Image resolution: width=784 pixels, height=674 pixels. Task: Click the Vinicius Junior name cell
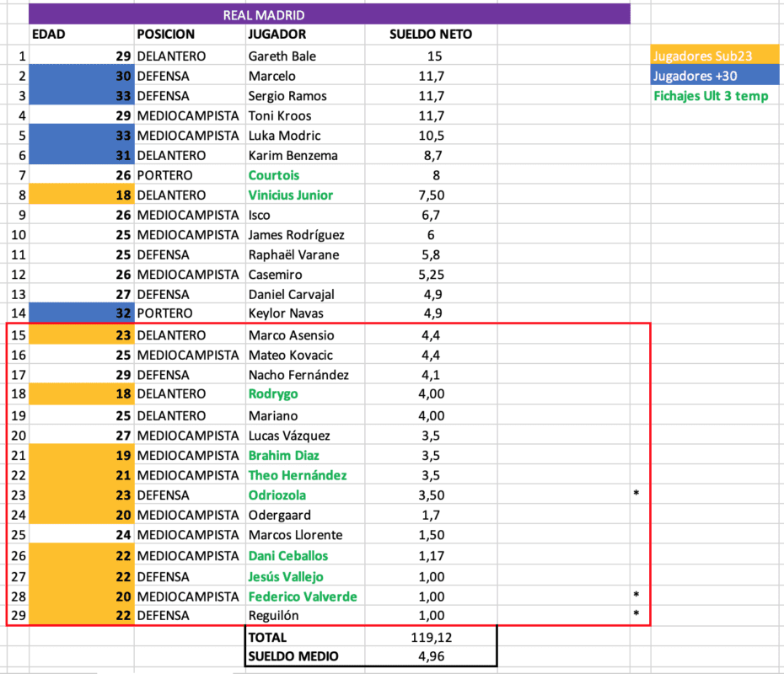pyautogui.click(x=291, y=195)
